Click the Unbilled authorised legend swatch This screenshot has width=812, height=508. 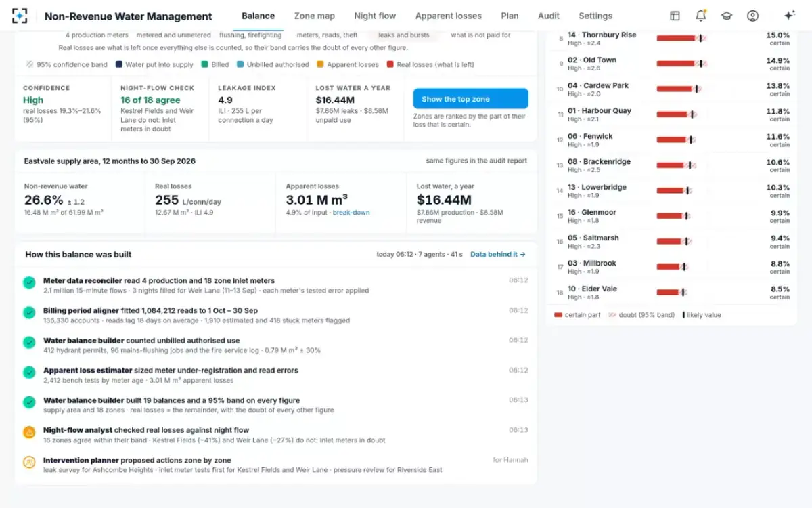click(x=240, y=64)
